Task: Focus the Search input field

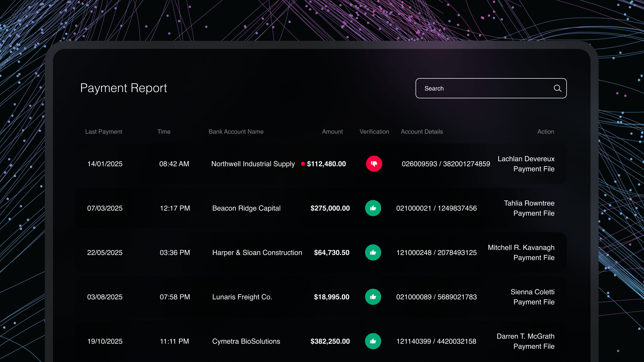Action: coord(491,88)
